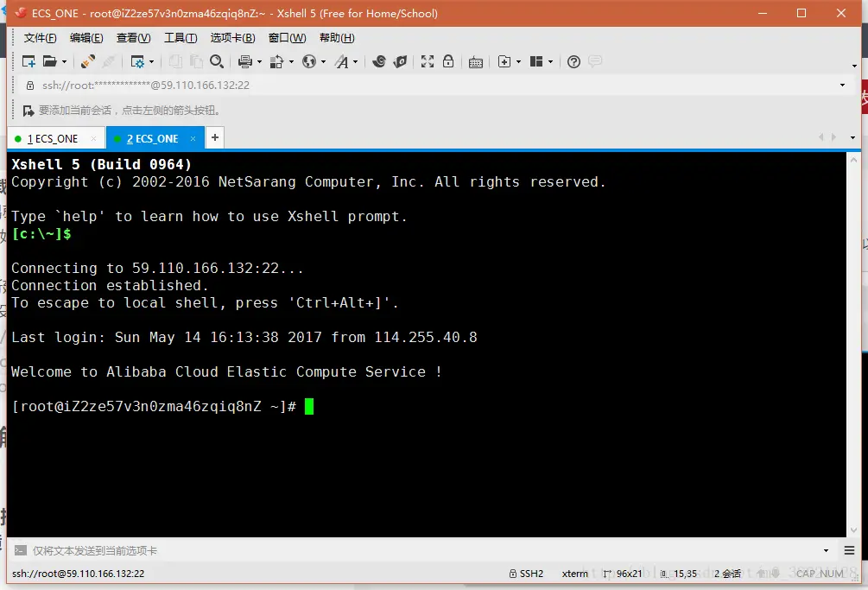This screenshot has width=868, height=590.
Task: Open the 工具(T) menu
Action: [x=181, y=38]
